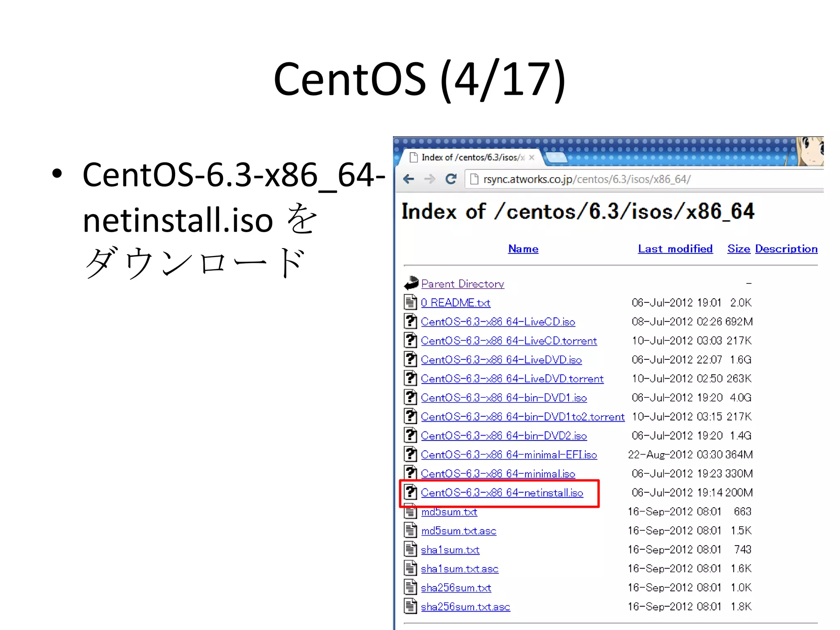Click the address bar showing rsync.atworks.co.jp URL
The height and width of the screenshot is (630, 840).
(644, 179)
